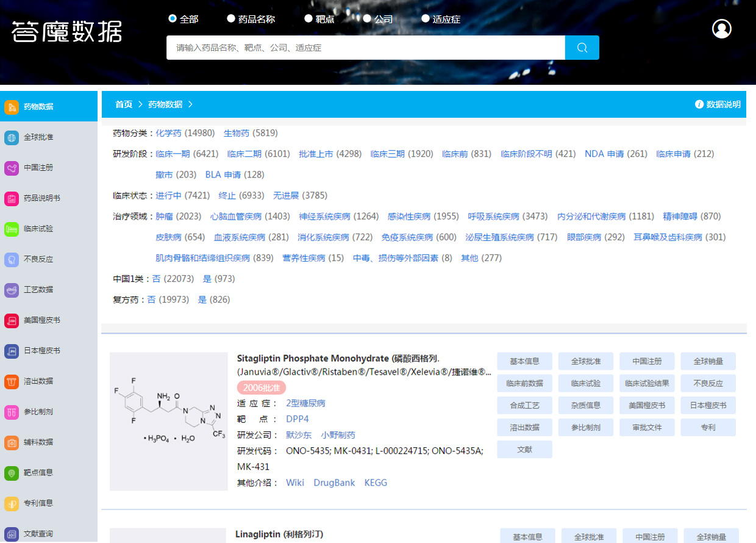Open 全球批准 globe icon in sidebar
The height and width of the screenshot is (543, 756).
click(12, 137)
